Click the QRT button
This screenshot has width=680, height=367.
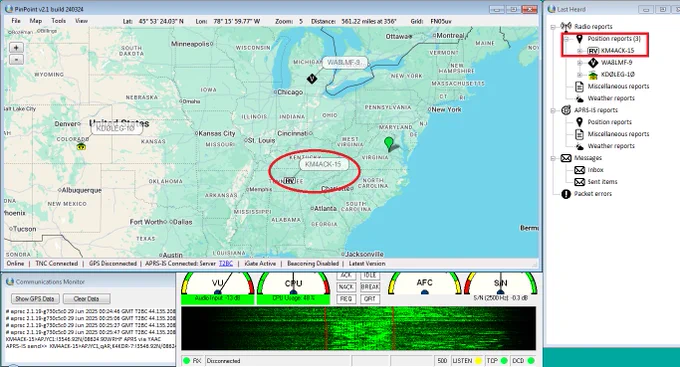(370, 299)
